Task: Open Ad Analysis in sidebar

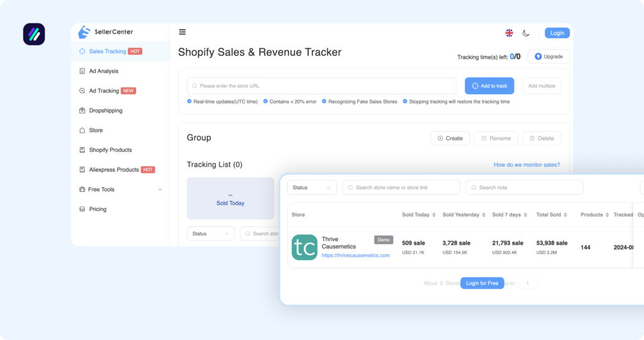Action: (x=103, y=71)
